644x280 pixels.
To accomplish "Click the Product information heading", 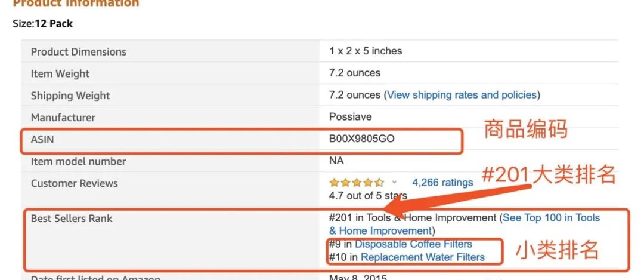I will tap(76, 4).
